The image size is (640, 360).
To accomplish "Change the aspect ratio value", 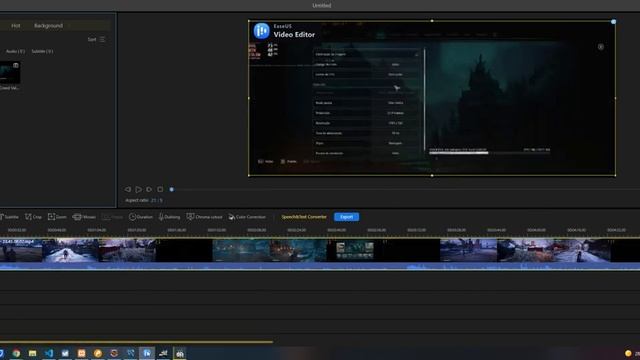I will [x=156, y=200].
